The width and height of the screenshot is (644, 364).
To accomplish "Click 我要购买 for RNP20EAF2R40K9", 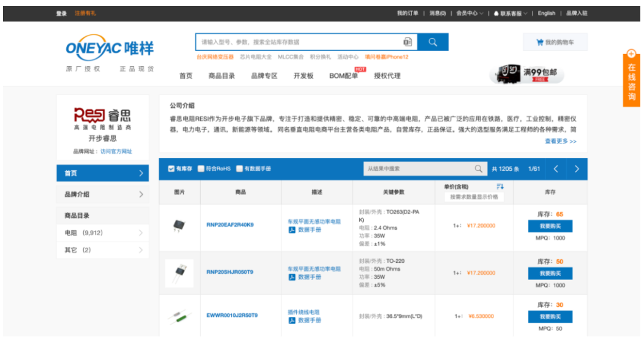I will (550, 226).
